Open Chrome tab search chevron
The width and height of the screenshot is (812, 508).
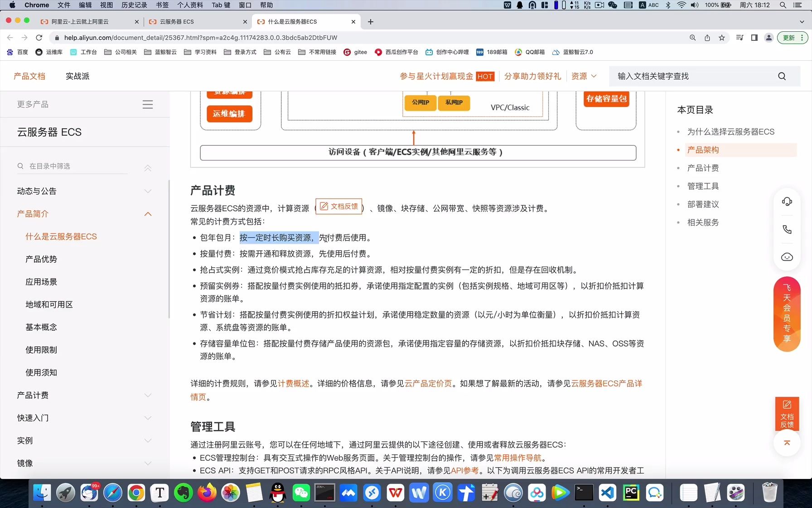coord(802,22)
